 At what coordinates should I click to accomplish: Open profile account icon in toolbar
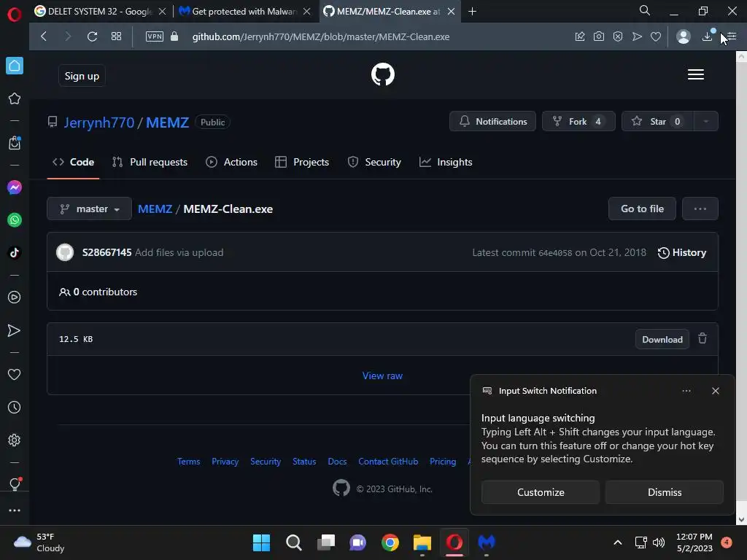click(x=683, y=36)
